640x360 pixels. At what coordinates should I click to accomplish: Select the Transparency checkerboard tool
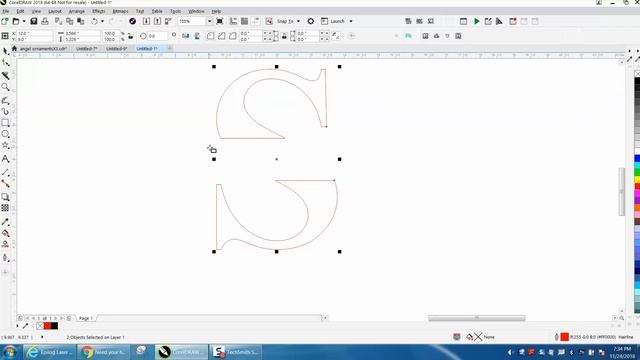click(x=5, y=208)
